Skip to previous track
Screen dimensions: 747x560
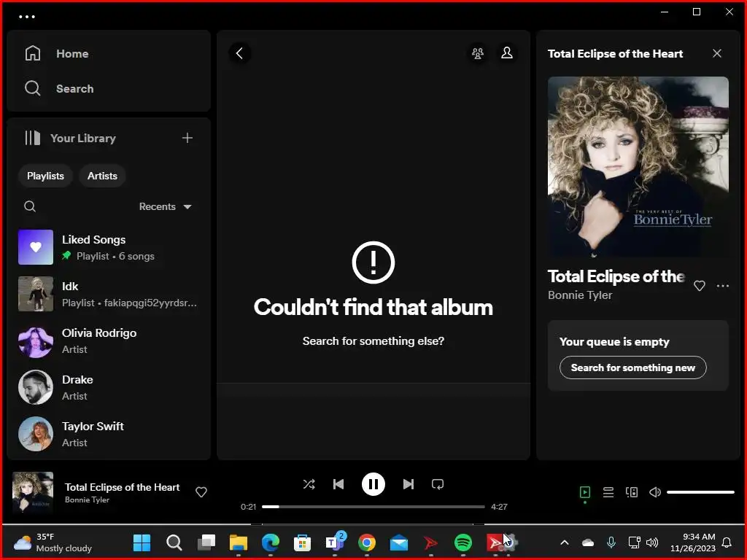pos(338,484)
